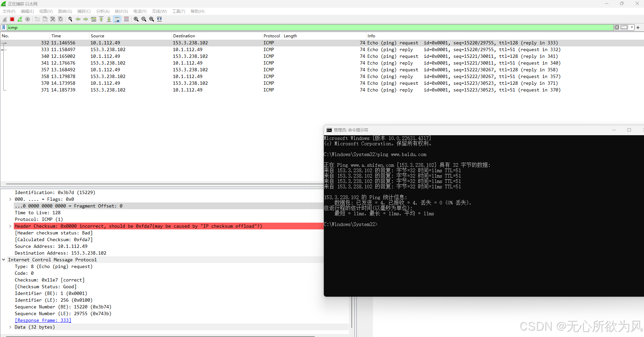Expand the Data (32 bytes) field
644x337 pixels.
tap(10, 327)
